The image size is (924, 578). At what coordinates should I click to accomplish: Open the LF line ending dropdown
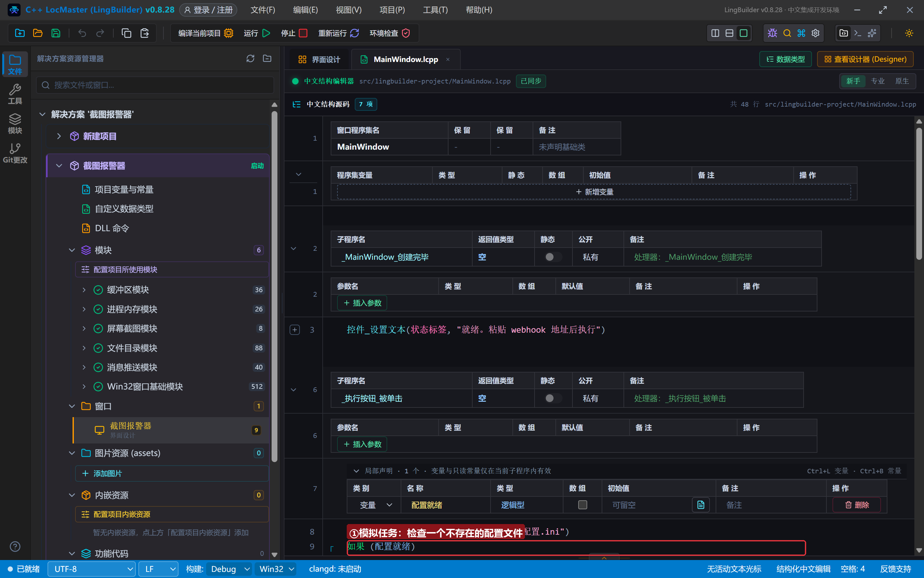pos(158,569)
